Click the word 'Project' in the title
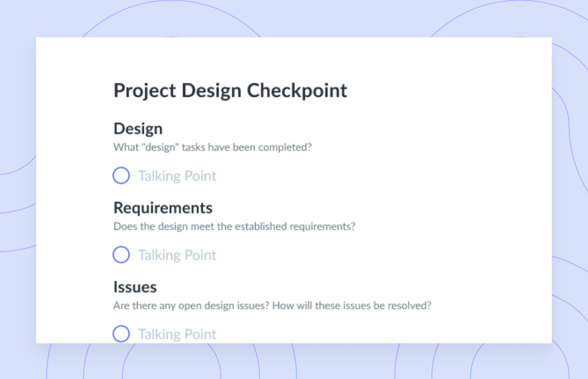Viewport: 588px width, 379px height. click(145, 91)
